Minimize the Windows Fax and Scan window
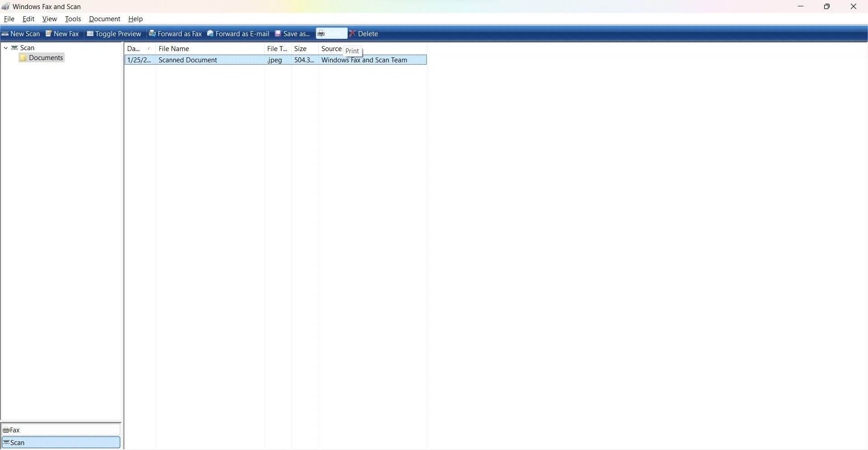Image resolution: width=868 pixels, height=450 pixels. (x=801, y=7)
